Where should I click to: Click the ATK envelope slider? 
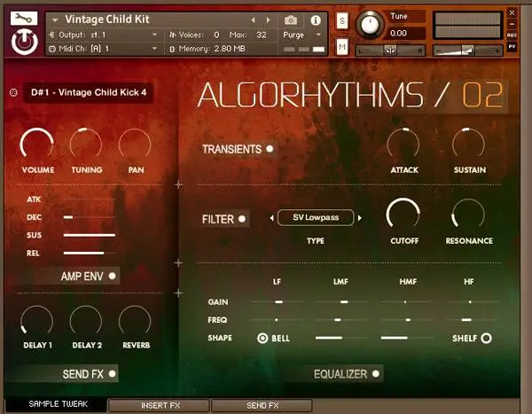coord(90,199)
